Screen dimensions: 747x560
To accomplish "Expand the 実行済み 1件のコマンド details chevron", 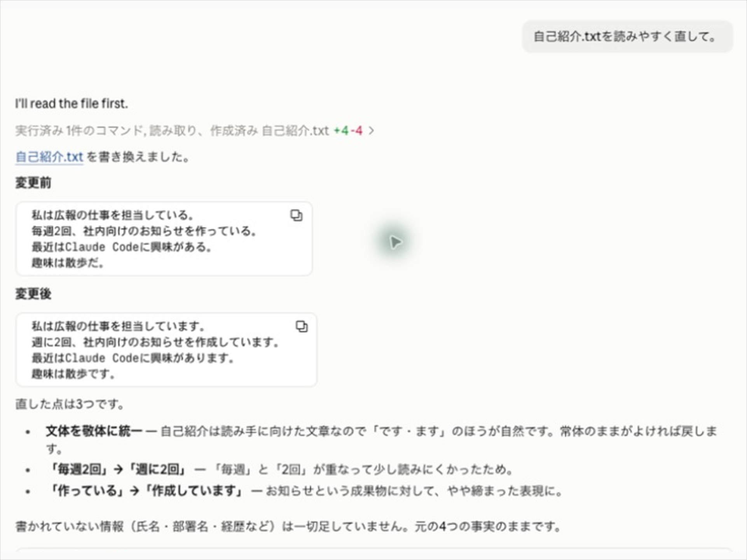I will click(372, 131).
